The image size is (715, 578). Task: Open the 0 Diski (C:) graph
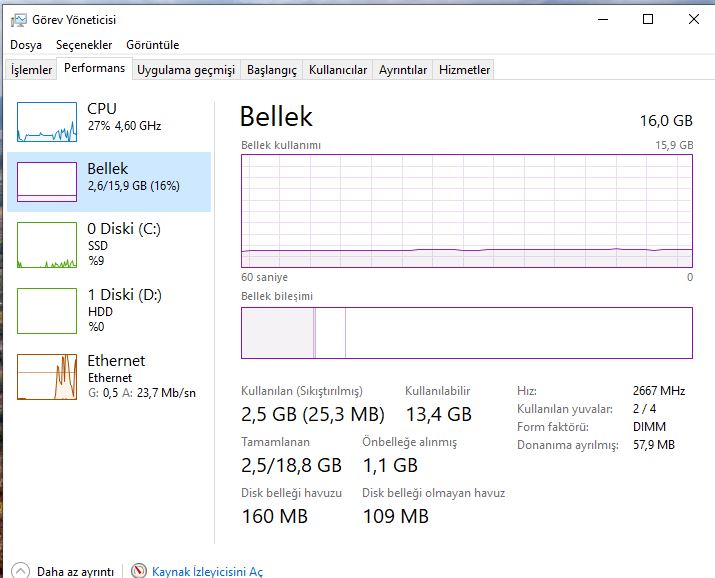(x=47, y=246)
